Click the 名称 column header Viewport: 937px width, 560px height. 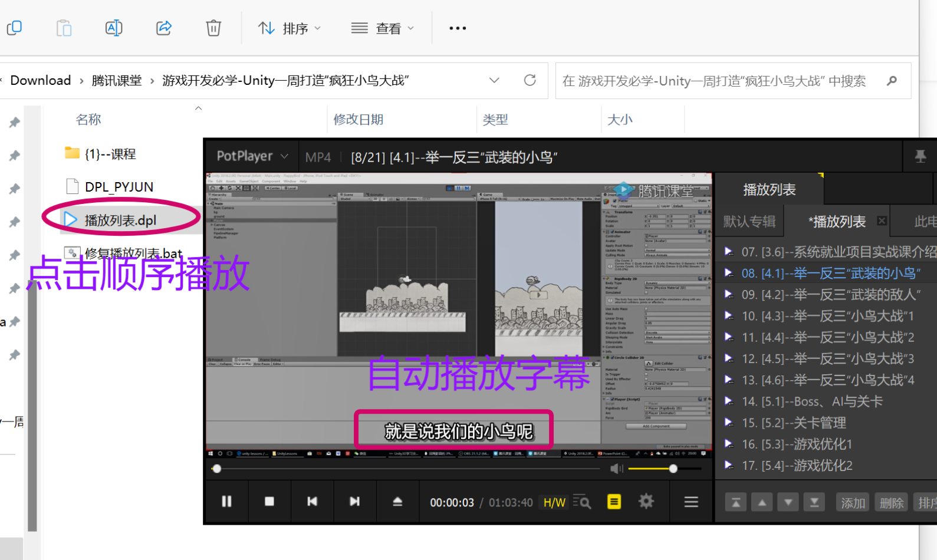(88, 120)
